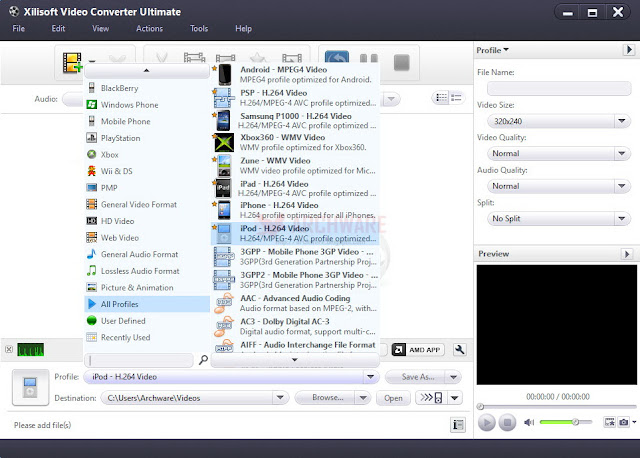Screen dimensions: 640x458
Task: Pick Samsung P1000 - H.264 Video profile
Action: (295, 120)
